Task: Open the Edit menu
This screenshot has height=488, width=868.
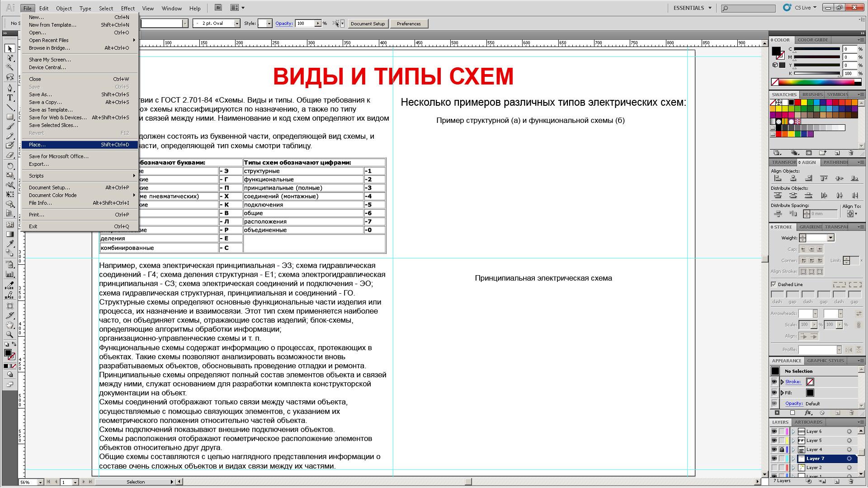Action: [44, 8]
